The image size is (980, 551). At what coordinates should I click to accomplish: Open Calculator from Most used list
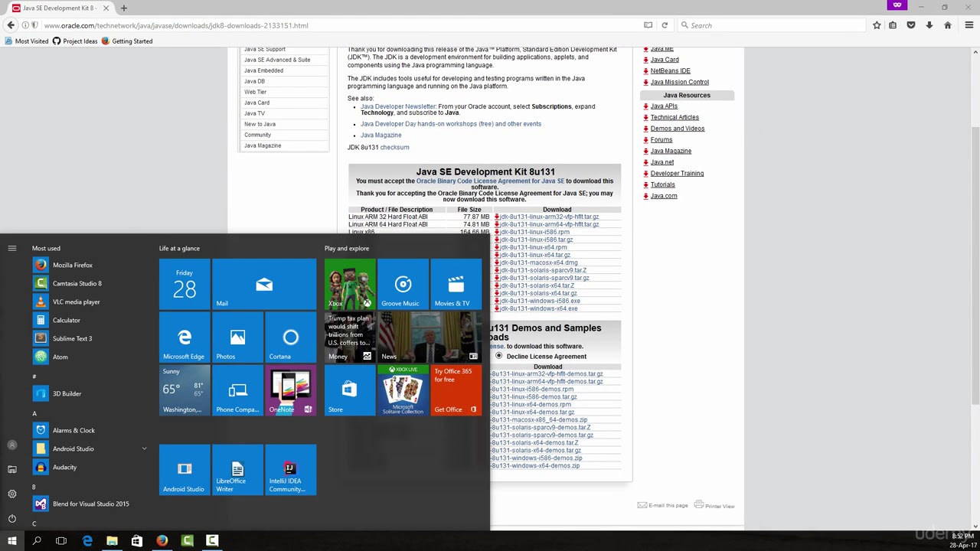66,320
